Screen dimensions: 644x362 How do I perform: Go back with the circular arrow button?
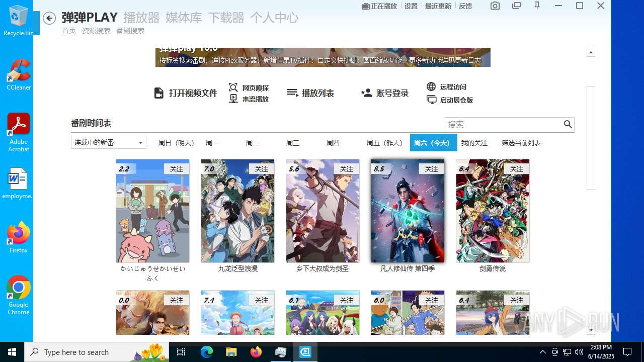click(49, 19)
